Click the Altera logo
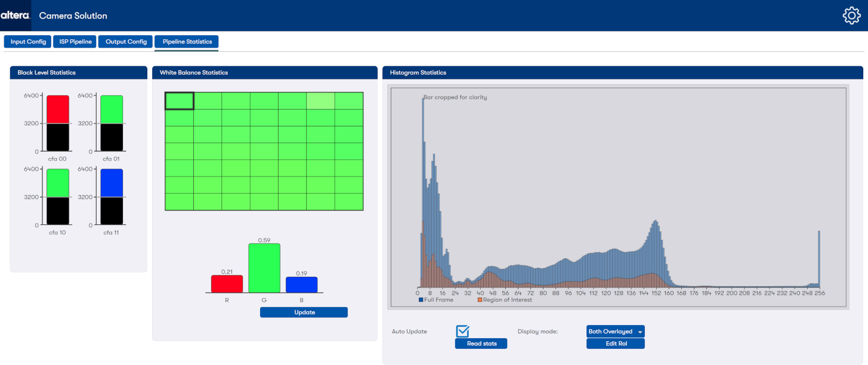The height and width of the screenshot is (365, 868). point(16,16)
